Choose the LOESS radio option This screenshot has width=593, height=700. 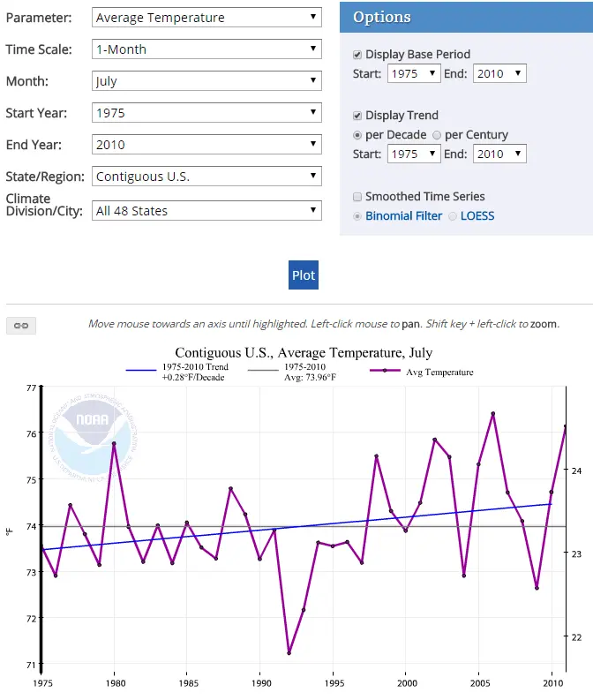[453, 216]
